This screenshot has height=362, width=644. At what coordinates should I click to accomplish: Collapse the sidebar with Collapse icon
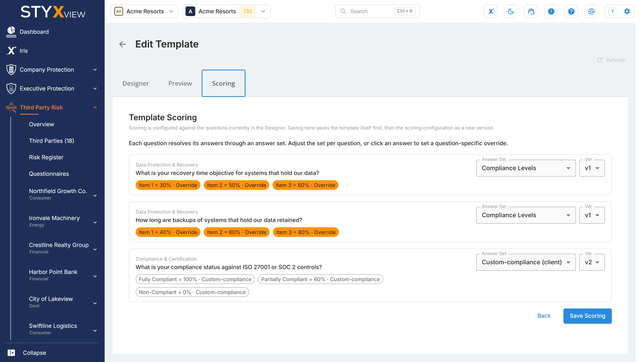pos(11,353)
